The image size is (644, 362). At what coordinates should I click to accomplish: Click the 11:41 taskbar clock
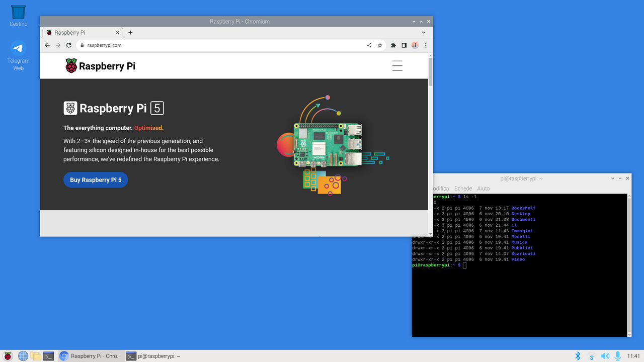tap(633, 356)
